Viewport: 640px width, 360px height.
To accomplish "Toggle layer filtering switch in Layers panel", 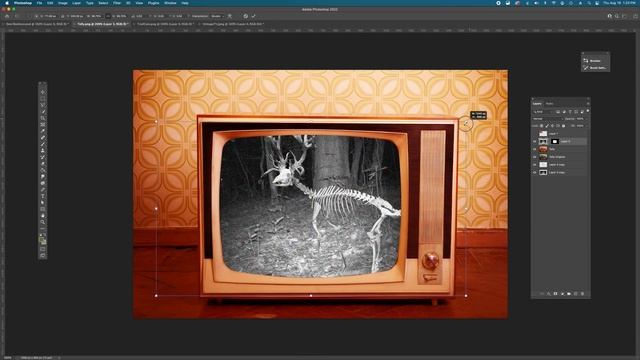I will coord(588,111).
